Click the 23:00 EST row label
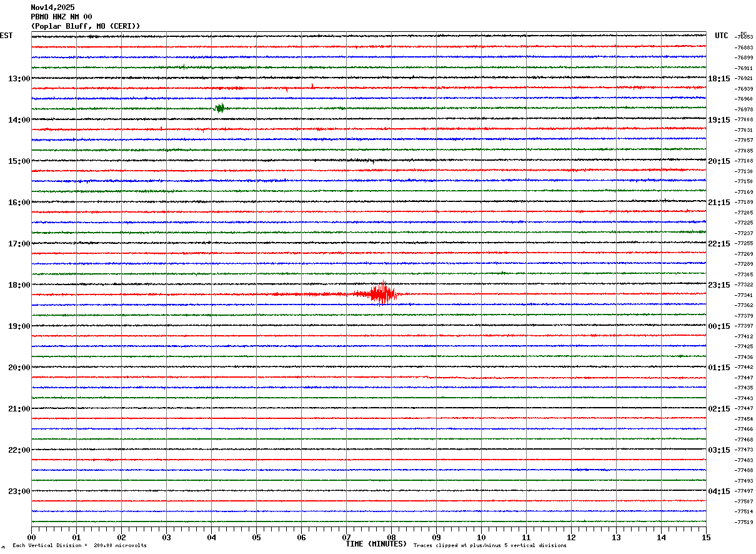The image size is (756, 554). tap(19, 491)
